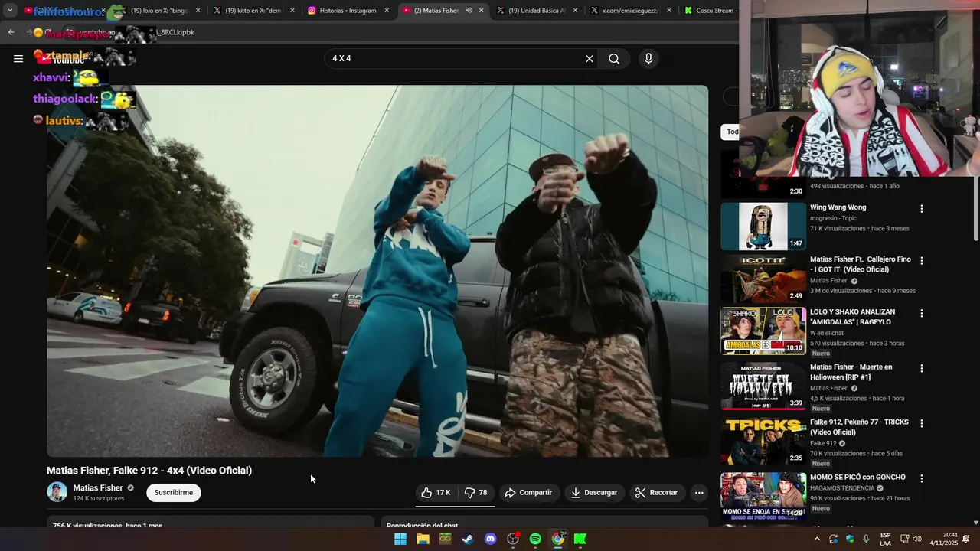
Task: Open Discord from the taskbar
Action: 490,539
